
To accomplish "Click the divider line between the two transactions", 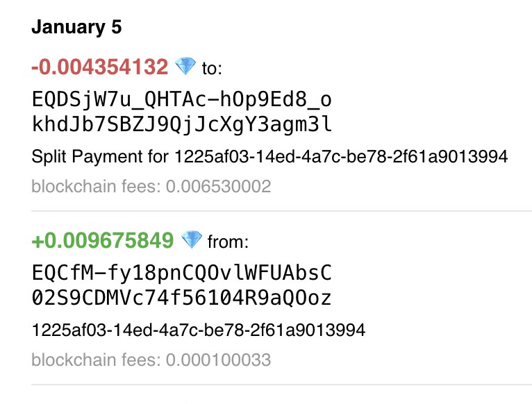I will (281, 211).
